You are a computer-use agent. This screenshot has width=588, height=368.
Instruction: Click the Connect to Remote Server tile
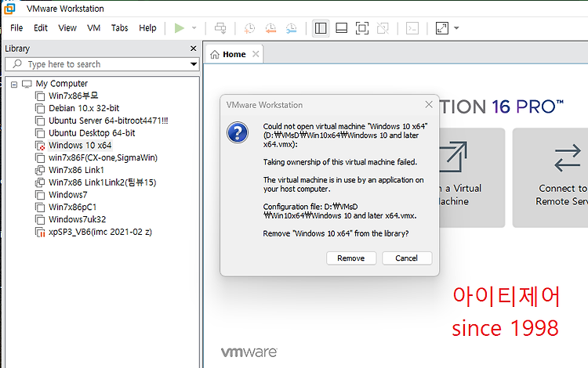pyautogui.click(x=550, y=178)
